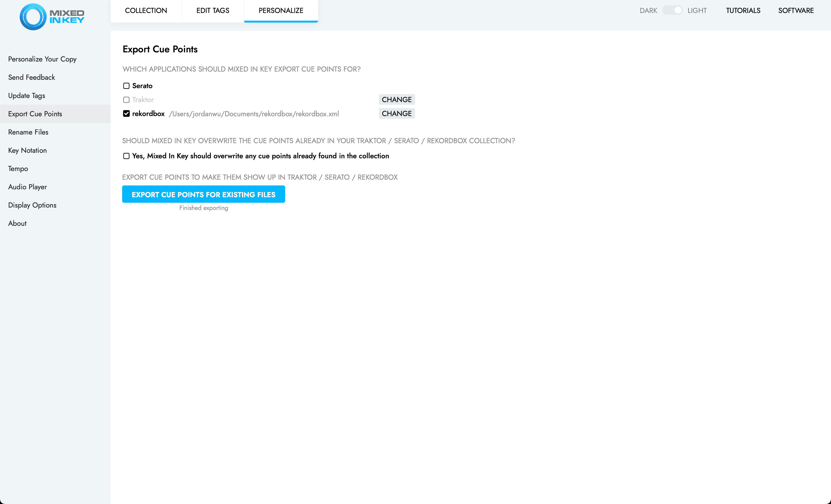Click the rekordbox.xml file path text
The image size is (831, 504).
[254, 114]
